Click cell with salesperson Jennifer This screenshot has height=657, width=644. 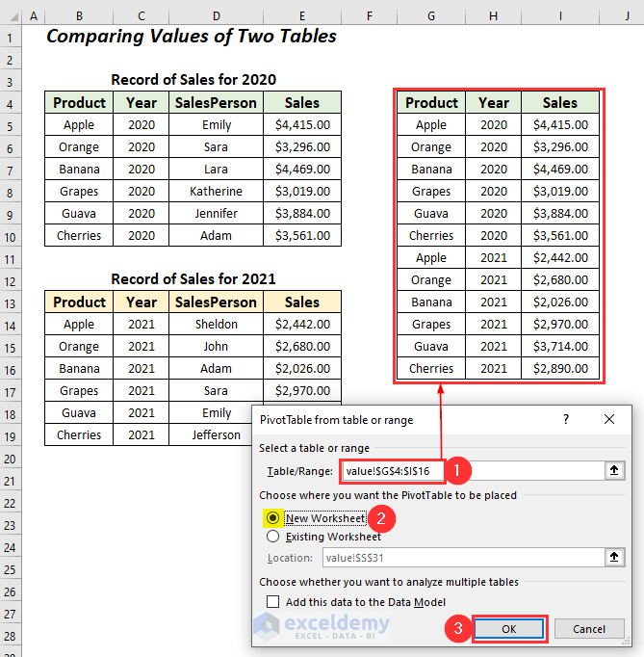click(x=216, y=213)
